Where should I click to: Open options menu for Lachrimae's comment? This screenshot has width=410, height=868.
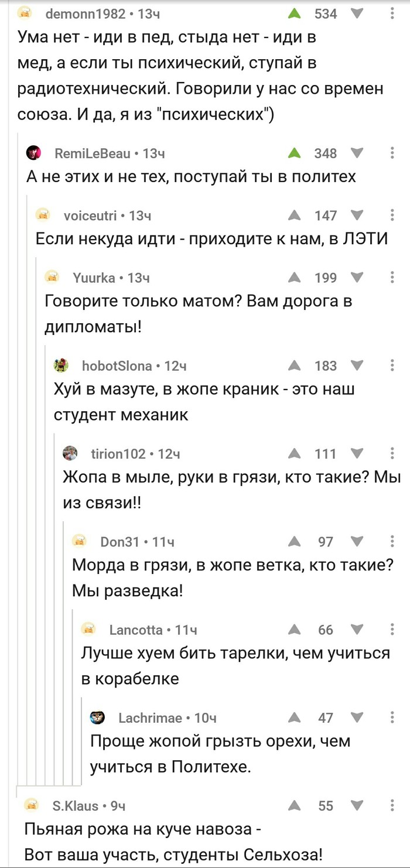click(x=392, y=717)
